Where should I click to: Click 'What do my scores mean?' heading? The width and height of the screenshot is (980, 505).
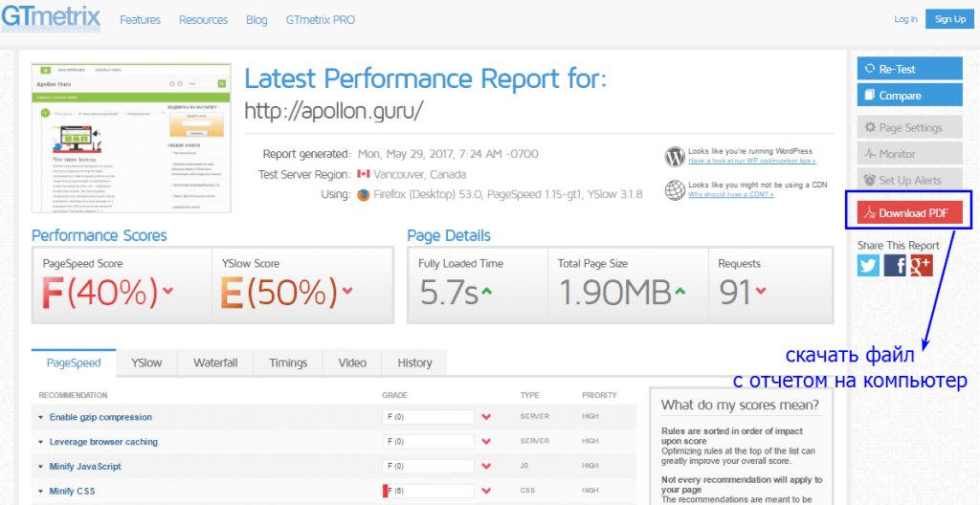(x=740, y=405)
